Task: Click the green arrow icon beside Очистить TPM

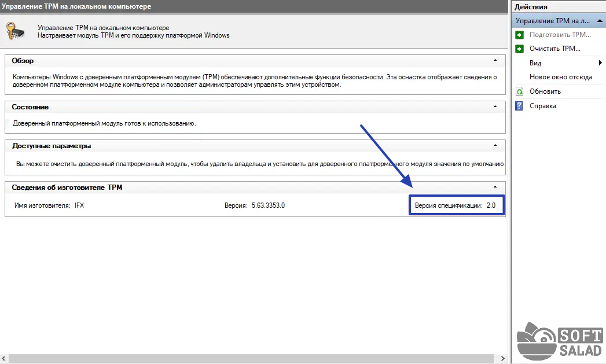Action: (519, 49)
